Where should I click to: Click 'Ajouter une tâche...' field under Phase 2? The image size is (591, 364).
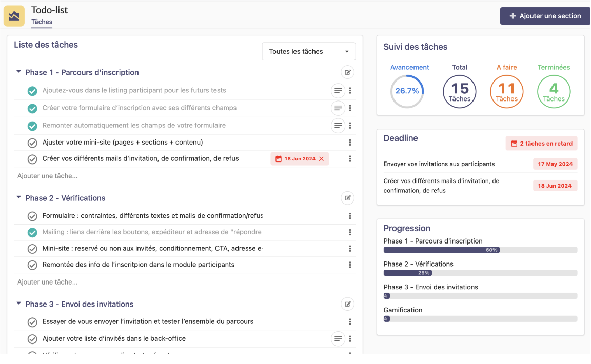[x=48, y=282]
